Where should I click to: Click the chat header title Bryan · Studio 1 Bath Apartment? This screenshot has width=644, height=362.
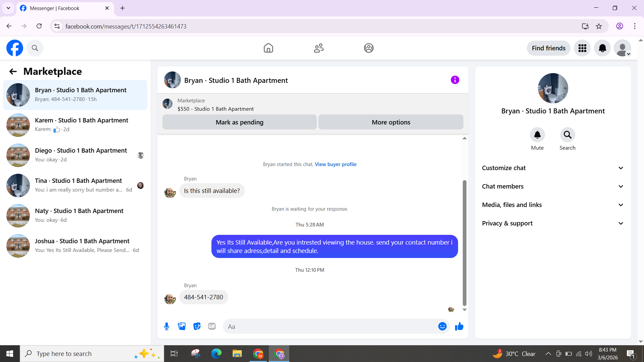pyautogui.click(x=236, y=81)
